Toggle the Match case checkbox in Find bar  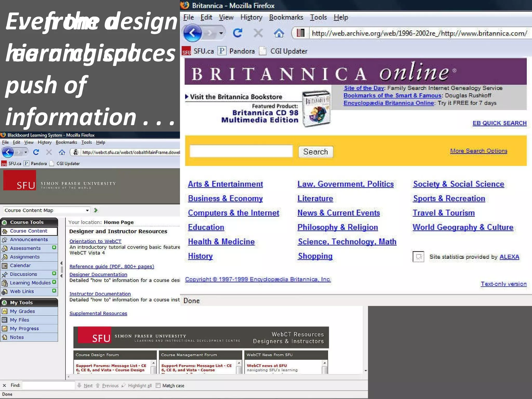tap(158, 385)
